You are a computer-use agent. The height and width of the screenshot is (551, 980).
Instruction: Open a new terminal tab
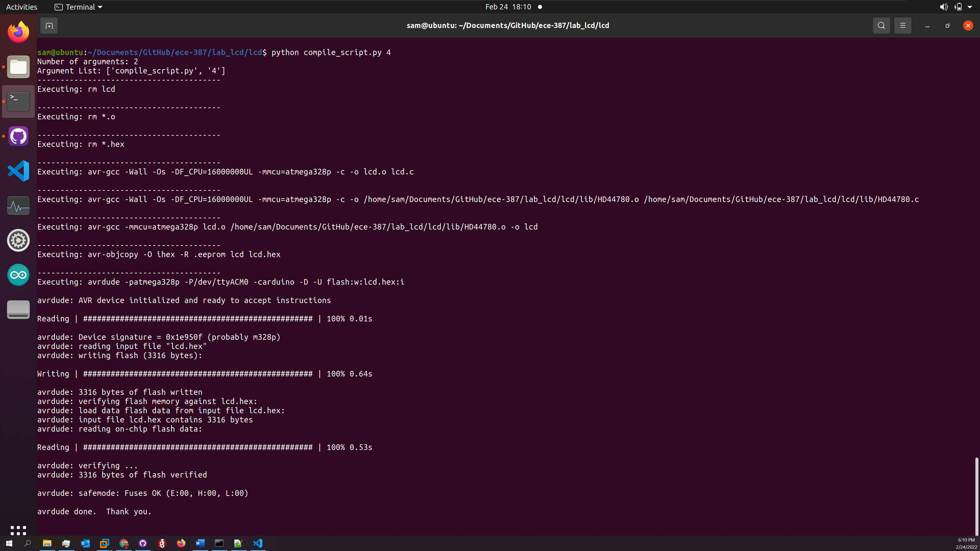pyautogui.click(x=49, y=26)
